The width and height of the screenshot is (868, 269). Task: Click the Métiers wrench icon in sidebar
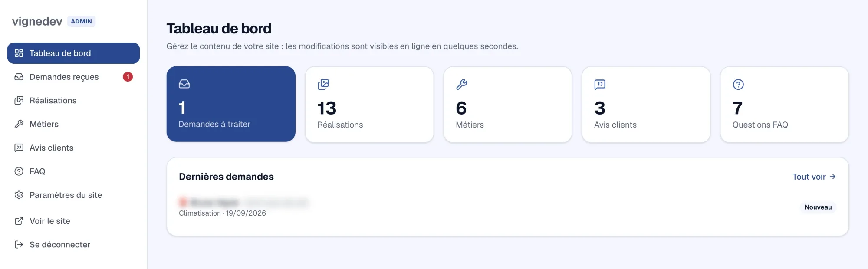pyautogui.click(x=19, y=124)
